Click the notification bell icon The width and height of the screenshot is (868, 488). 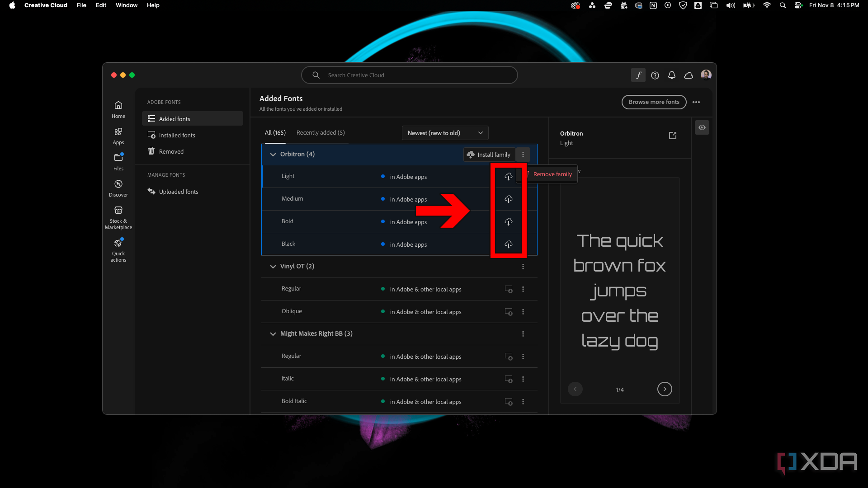pyautogui.click(x=671, y=75)
